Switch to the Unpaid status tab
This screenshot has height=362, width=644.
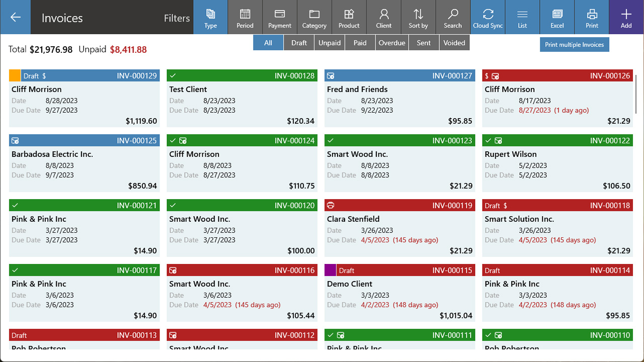pyautogui.click(x=330, y=43)
